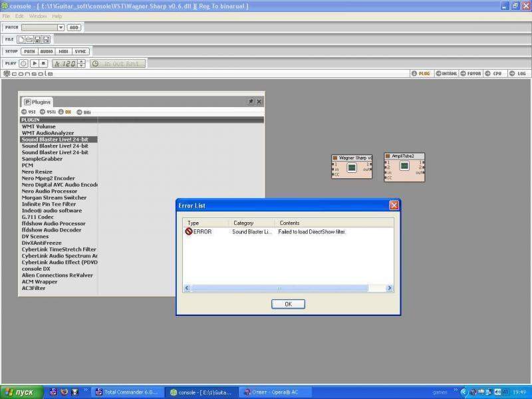Decrease tempo with the down stepper arrow

[81, 65]
